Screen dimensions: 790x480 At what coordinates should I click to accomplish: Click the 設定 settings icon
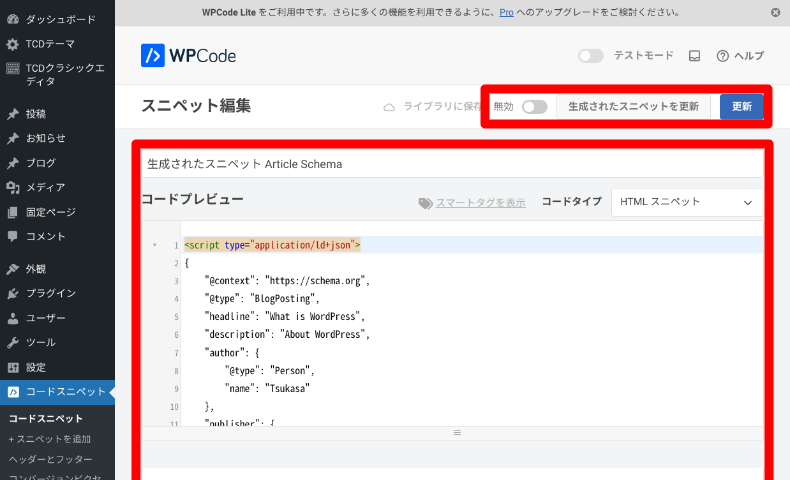pos(13,367)
